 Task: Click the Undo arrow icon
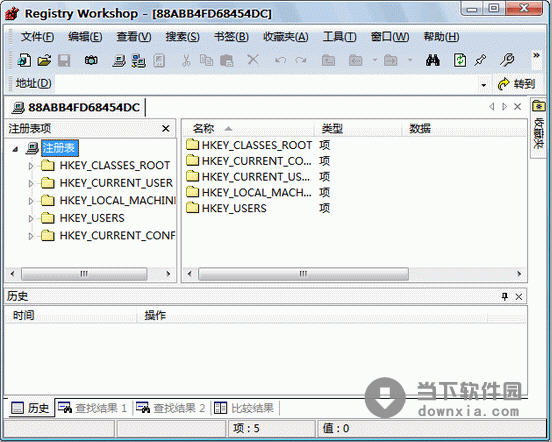click(280, 61)
